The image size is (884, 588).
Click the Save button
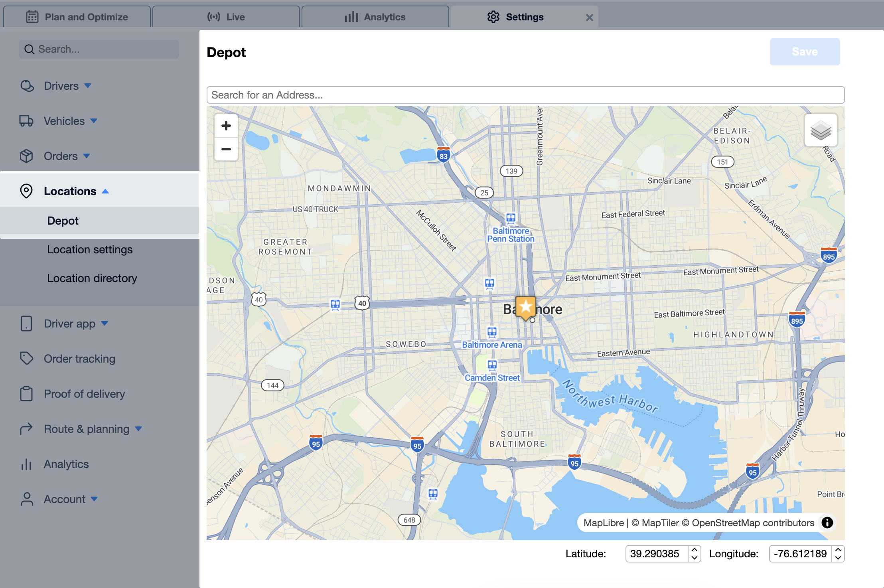[x=804, y=52]
